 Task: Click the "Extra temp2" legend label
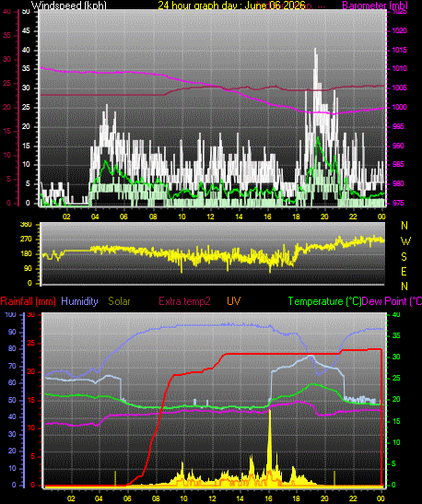click(185, 301)
